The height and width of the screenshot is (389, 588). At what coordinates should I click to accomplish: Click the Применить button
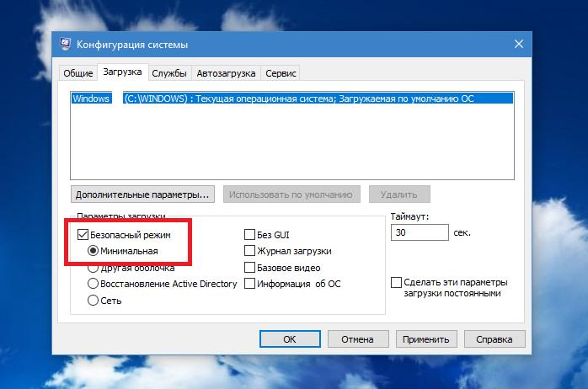(x=426, y=339)
